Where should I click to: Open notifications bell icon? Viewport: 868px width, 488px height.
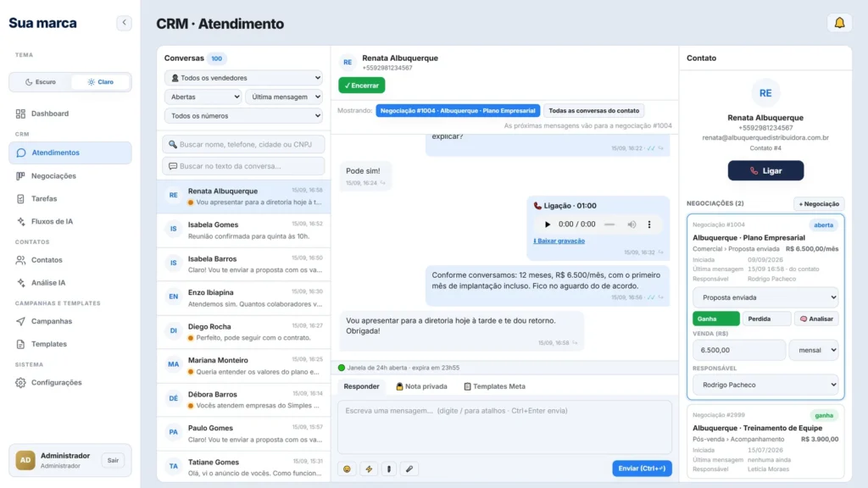tap(839, 23)
